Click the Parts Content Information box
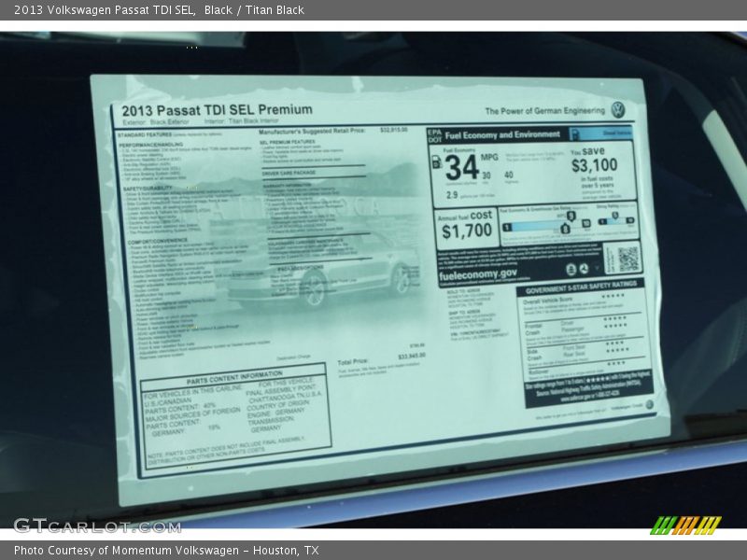Viewport: 747px width, 560px height. point(234,414)
